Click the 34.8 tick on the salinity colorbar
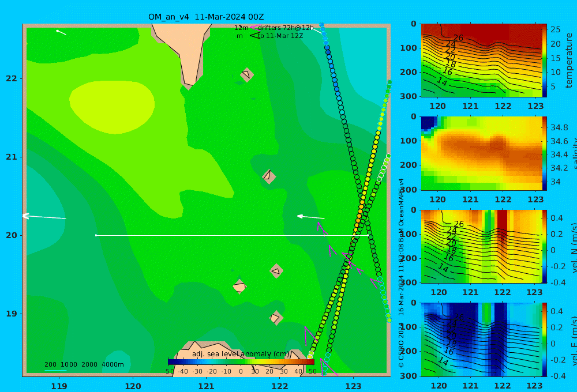The width and height of the screenshot is (577, 392). [559, 127]
